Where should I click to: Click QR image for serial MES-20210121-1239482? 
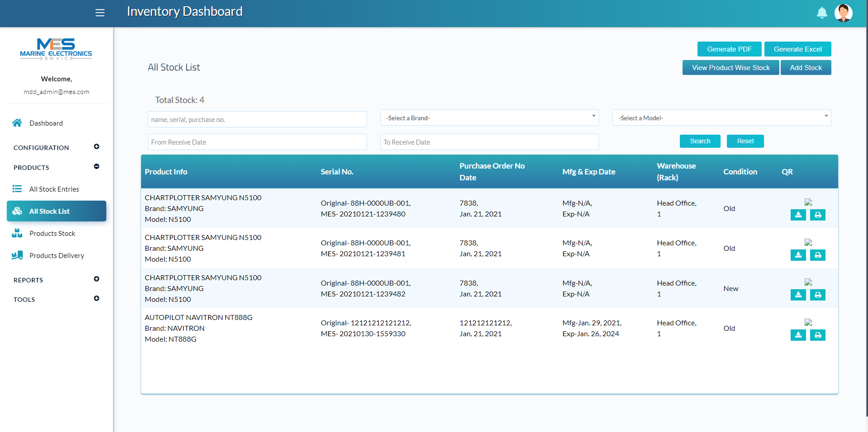coord(808,282)
